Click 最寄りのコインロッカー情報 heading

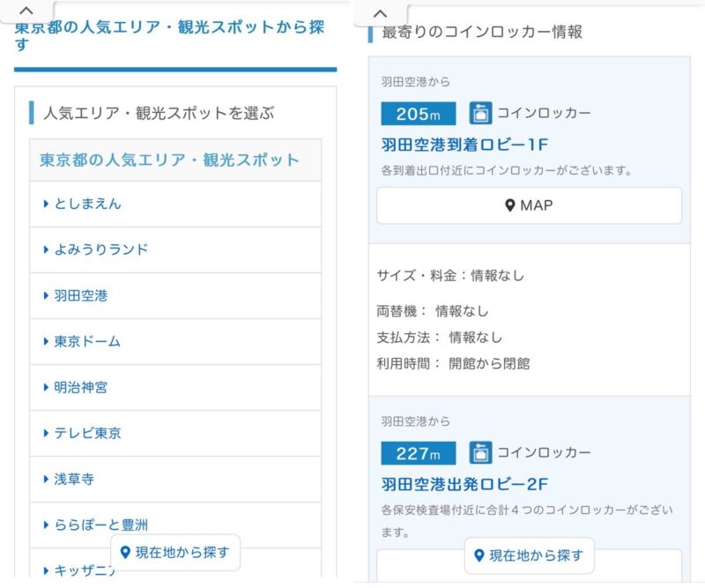click(x=482, y=32)
